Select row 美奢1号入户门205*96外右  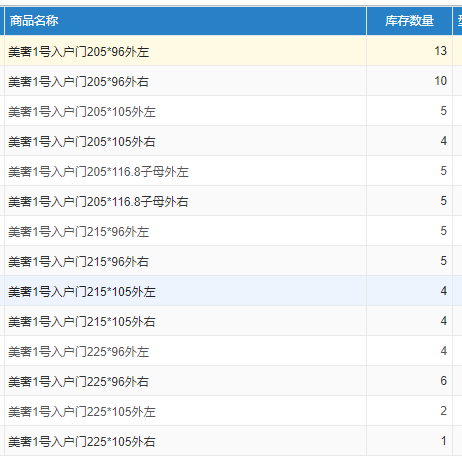pos(231,81)
